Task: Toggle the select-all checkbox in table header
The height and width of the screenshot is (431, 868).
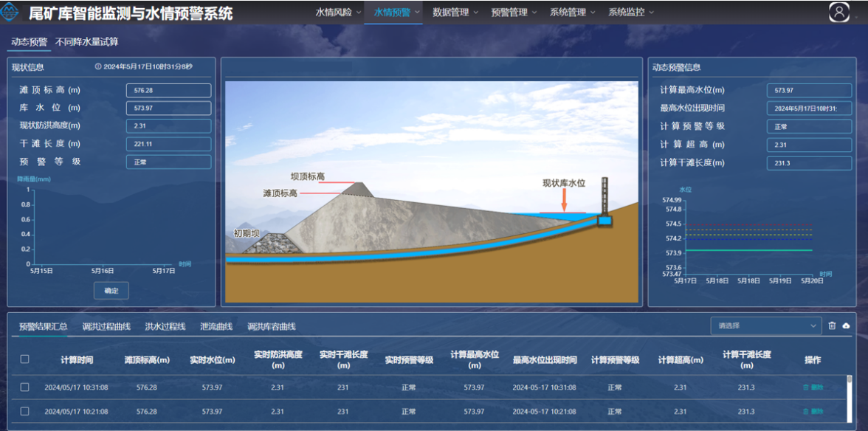Action: (25, 359)
